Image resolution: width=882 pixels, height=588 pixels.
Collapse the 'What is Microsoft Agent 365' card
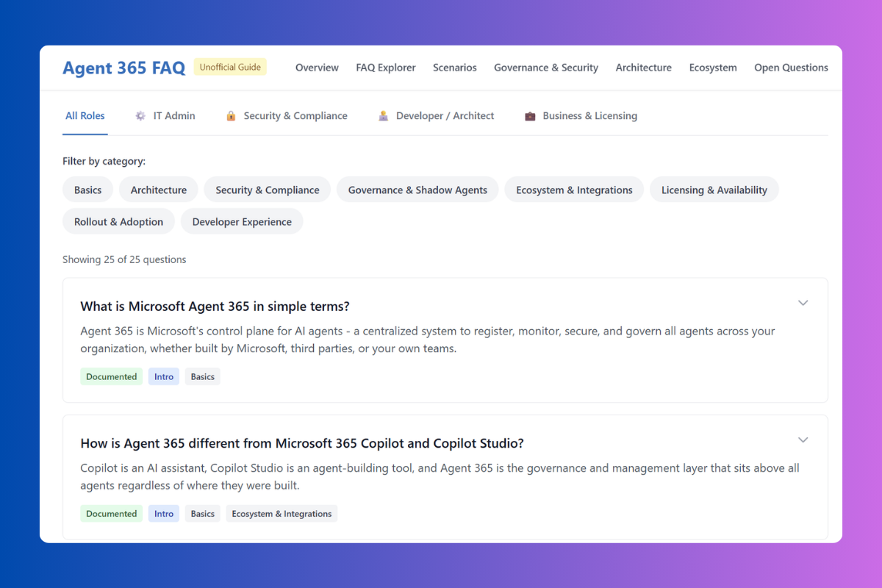click(x=803, y=302)
